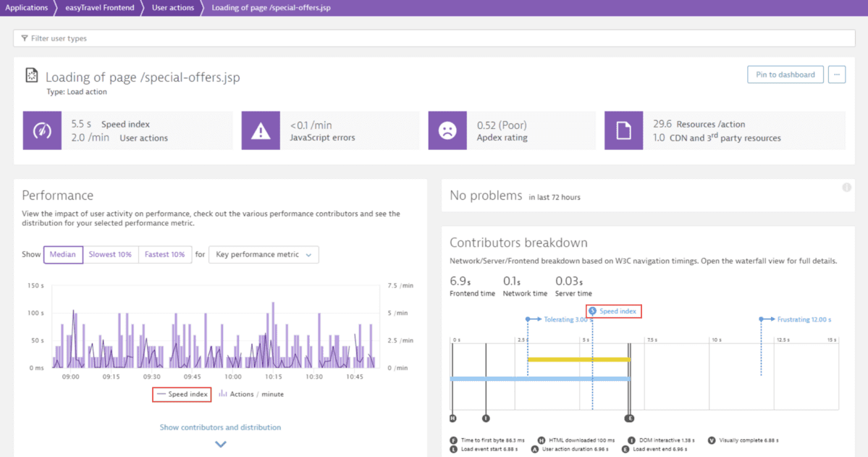Click the sad face Apdex rating icon
The image size is (868, 457).
(449, 130)
